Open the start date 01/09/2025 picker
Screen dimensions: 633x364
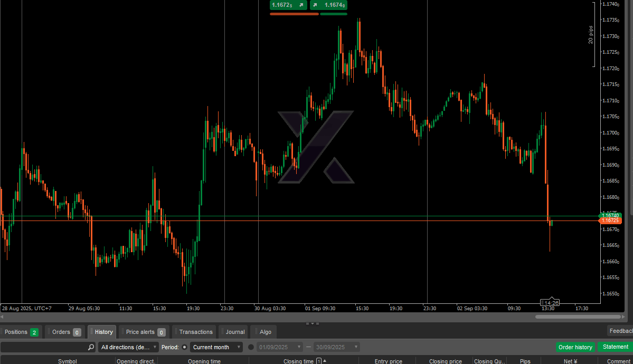tap(279, 347)
